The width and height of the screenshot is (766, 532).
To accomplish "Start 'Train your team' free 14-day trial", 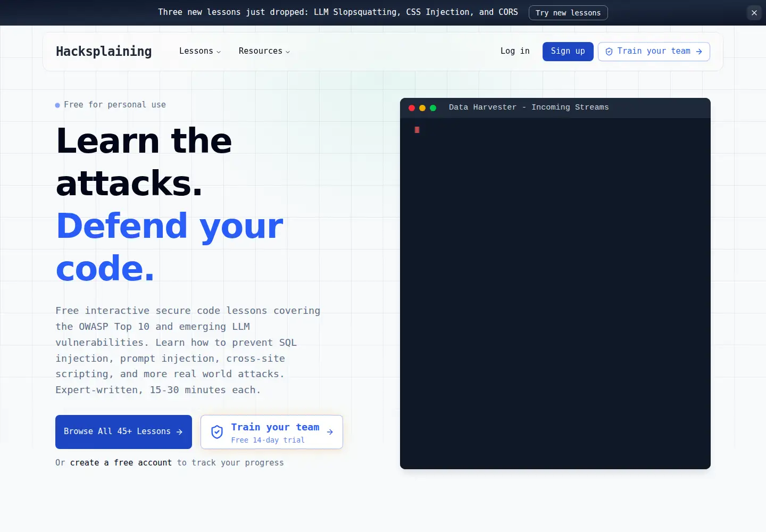I will [x=272, y=432].
